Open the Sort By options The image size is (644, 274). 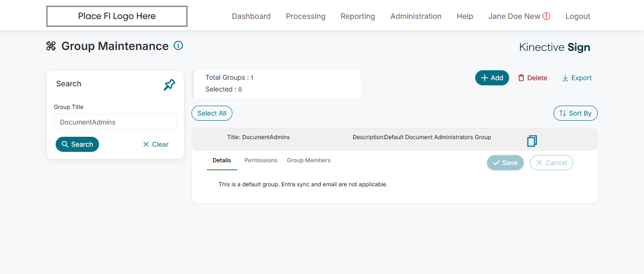(575, 113)
